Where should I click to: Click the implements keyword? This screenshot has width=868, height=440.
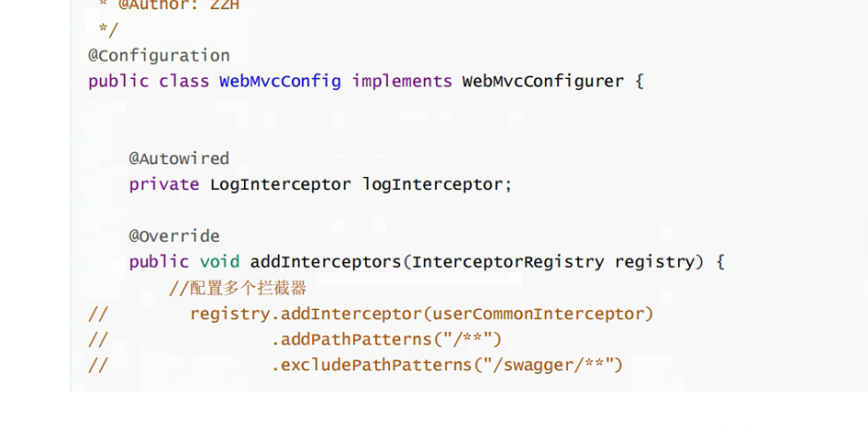[x=402, y=82]
